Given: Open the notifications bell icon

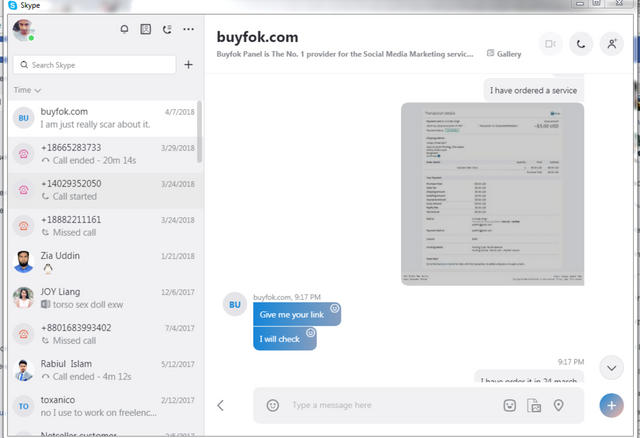Looking at the screenshot, I should point(124,29).
